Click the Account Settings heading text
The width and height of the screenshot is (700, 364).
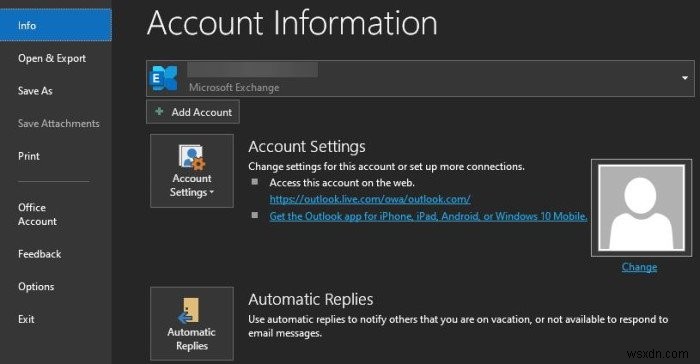(307, 146)
